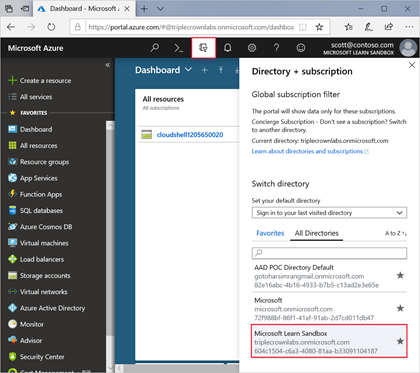
Task: Click the Microsoft Azure logo text
Action: [x=36, y=48]
